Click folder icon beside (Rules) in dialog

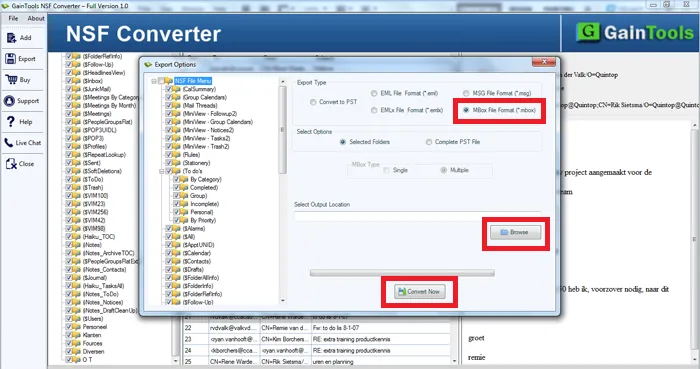177,154
